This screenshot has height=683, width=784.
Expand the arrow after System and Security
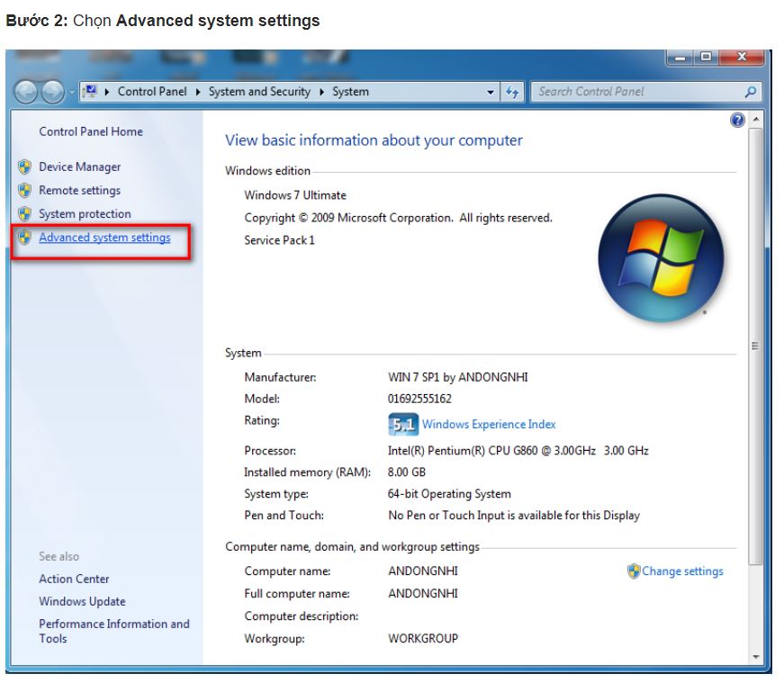coord(321,92)
